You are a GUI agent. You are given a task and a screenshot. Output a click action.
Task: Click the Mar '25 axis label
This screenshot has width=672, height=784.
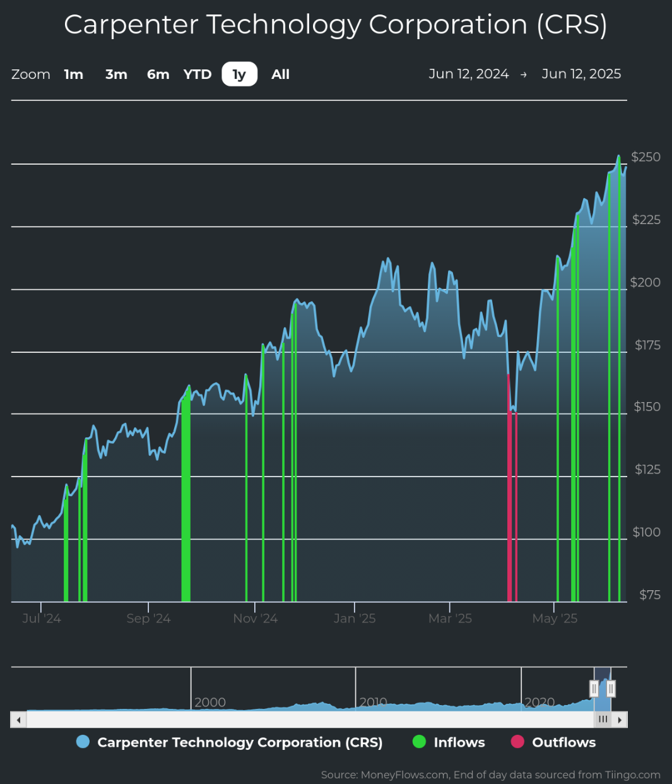pyautogui.click(x=450, y=618)
